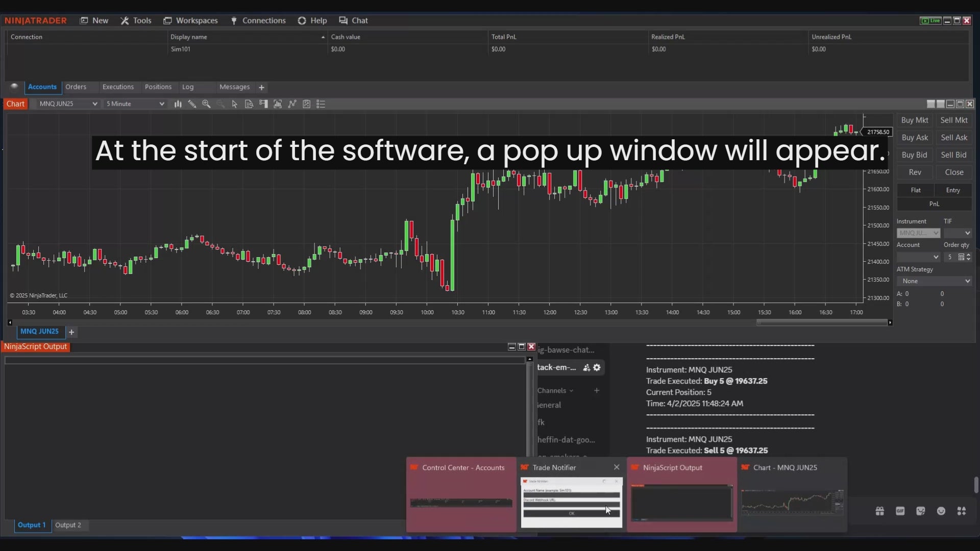Select NinjaScript Output taskbar thumbnail

pos(682,494)
